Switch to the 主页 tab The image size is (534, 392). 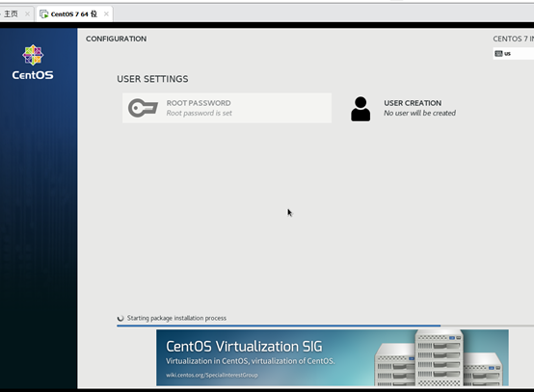(11, 13)
